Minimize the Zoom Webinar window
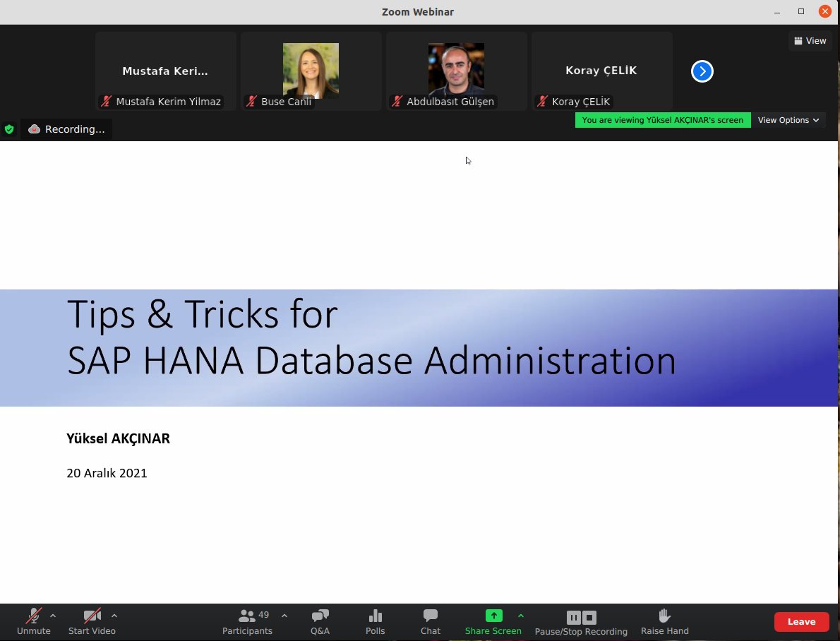This screenshot has height=641, width=840. click(x=776, y=12)
